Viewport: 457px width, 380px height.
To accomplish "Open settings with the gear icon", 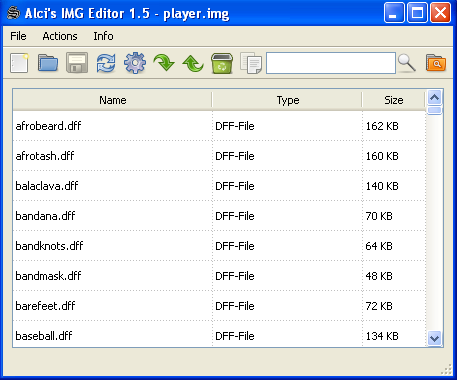I will [135, 63].
